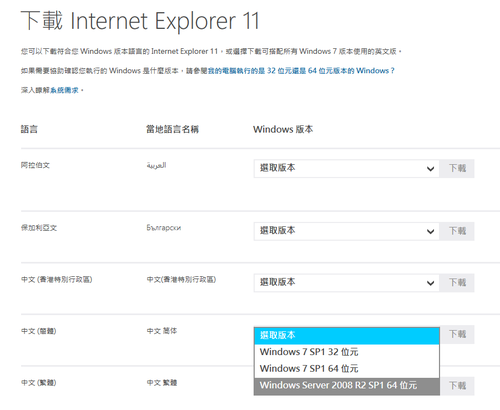Click the 中文 (簡體) language label
The height and width of the screenshot is (410, 500).
click(39, 331)
